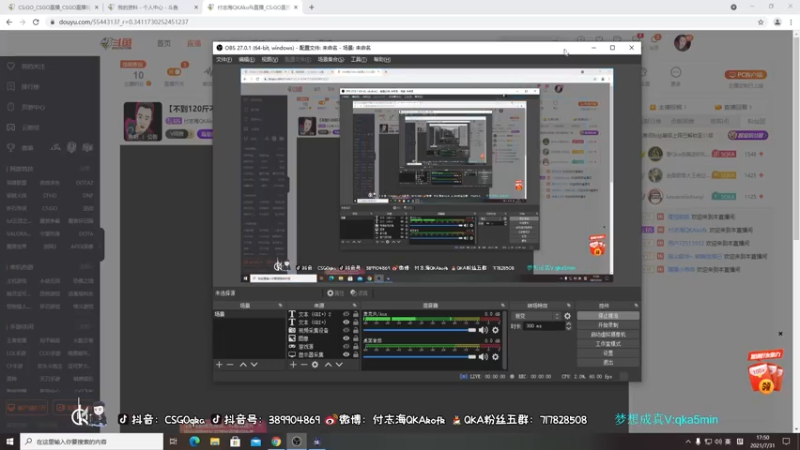The height and width of the screenshot is (450, 800).
Task: Toggle visibility of the Text (GDI+) source
Action: (x=346, y=322)
